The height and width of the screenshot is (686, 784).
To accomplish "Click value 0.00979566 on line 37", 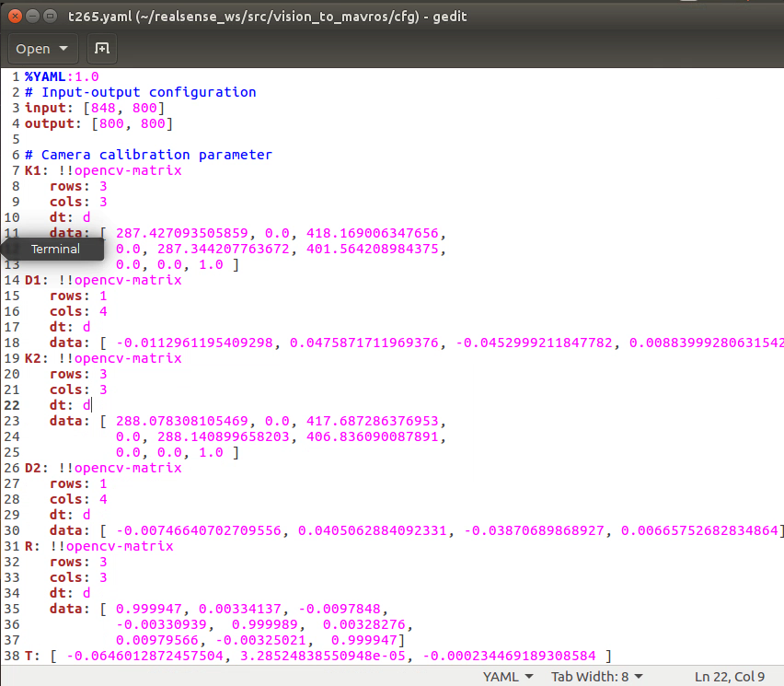I will coord(157,640).
